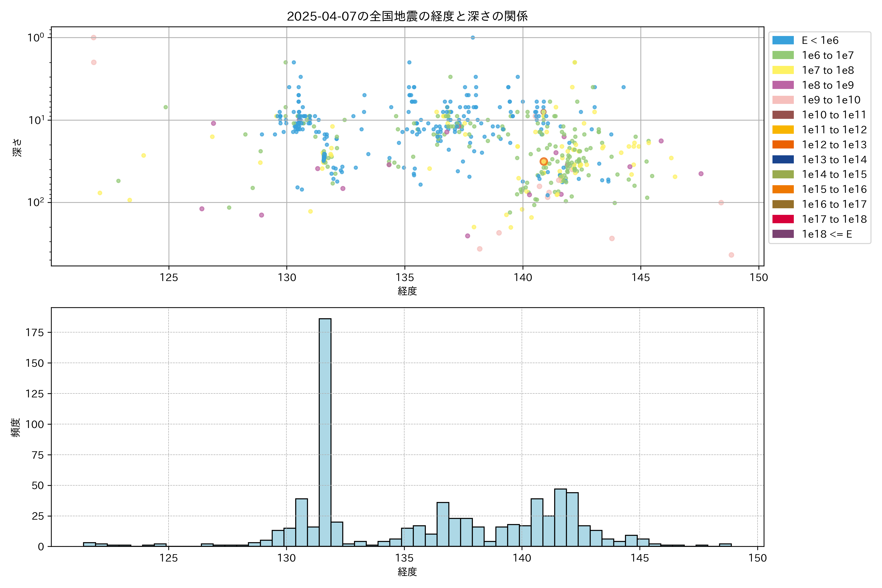The image size is (882, 588).
Task: Click the pink '1e9 to 1e10' legend swatch
Action: tap(783, 100)
